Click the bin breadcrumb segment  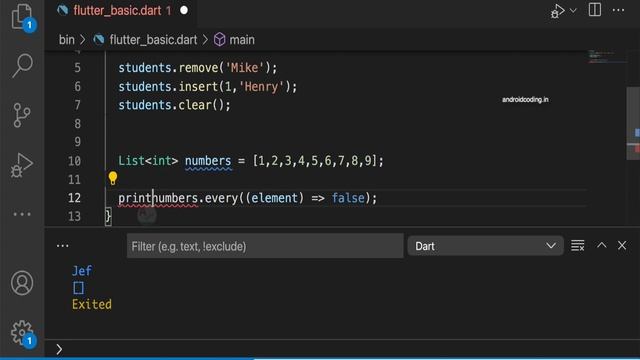click(x=67, y=40)
